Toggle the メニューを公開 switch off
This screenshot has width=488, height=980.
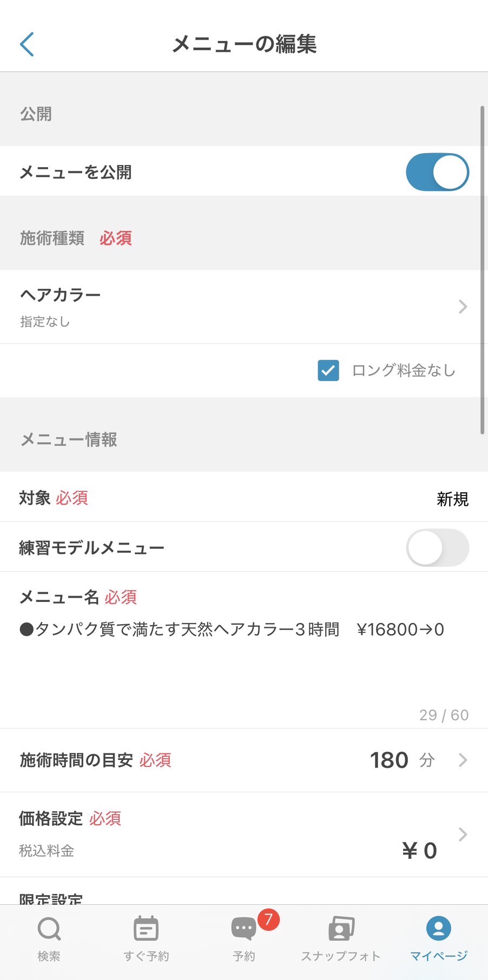(x=437, y=173)
